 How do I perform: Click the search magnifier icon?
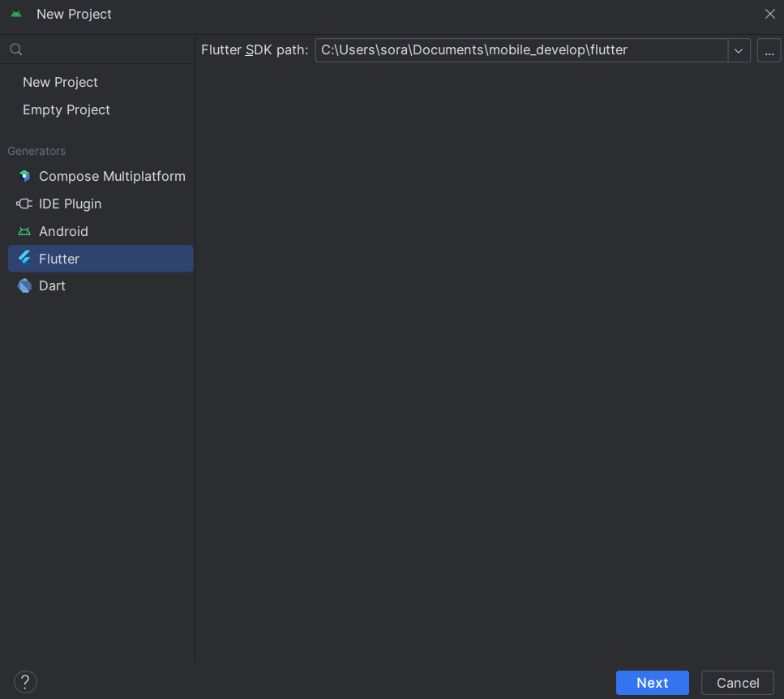pos(15,49)
